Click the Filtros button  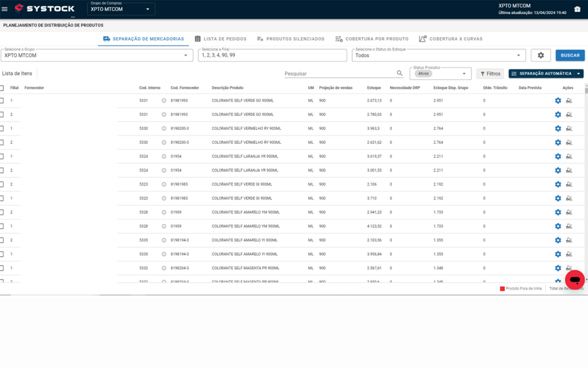point(490,74)
